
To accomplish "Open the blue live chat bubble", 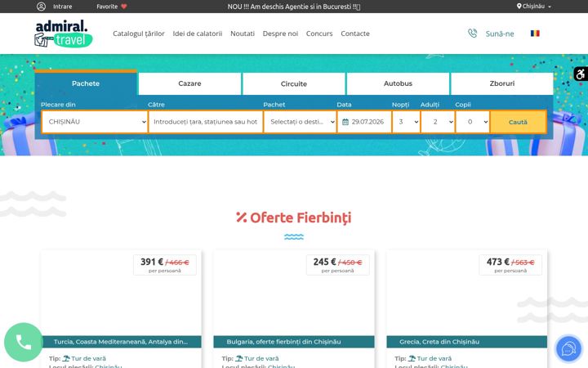I will 568,349.
